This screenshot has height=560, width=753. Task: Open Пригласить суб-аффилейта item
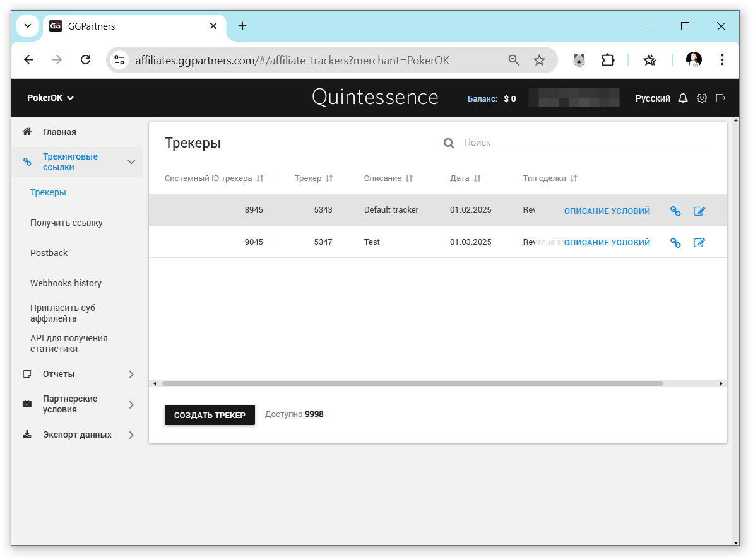(64, 313)
